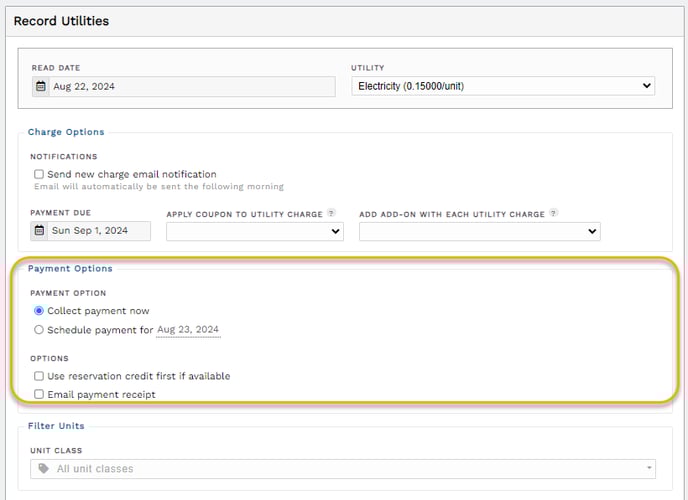Click the tag icon in Unit Class field
Viewport: 688px width, 500px height.
(43, 468)
